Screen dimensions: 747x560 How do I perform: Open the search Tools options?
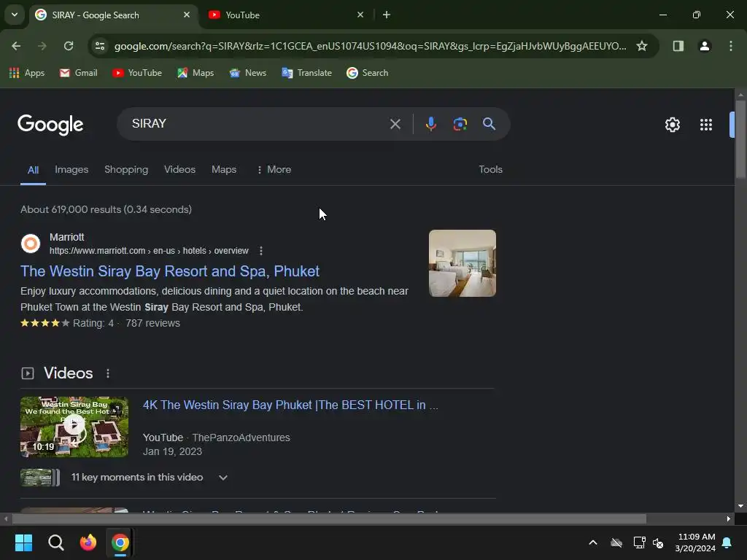490,169
